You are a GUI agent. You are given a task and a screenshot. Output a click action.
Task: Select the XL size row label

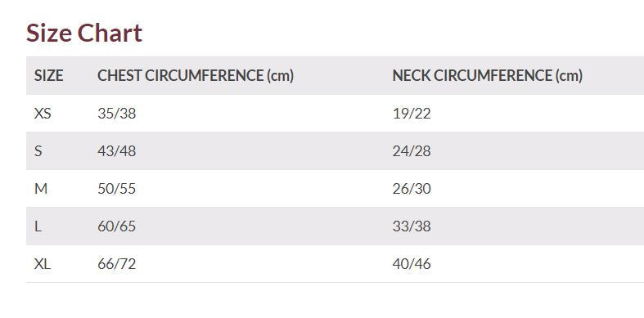click(43, 264)
